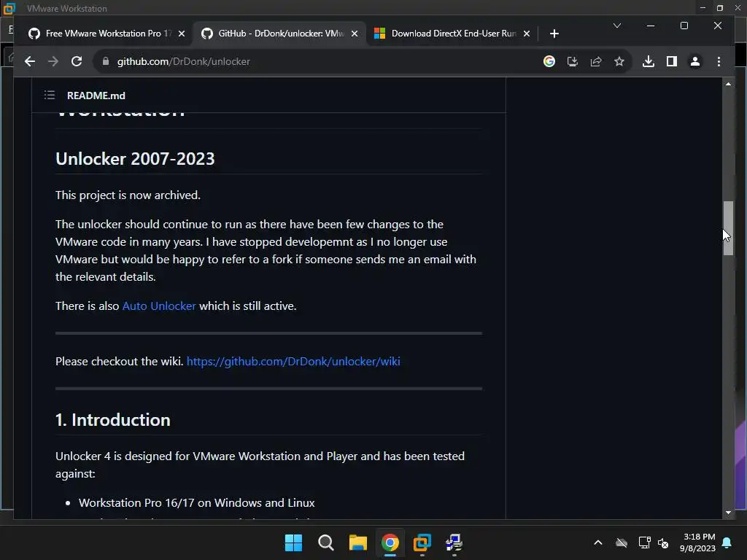Open README outline list icon
The image size is (747, 560).
(50, 96)
